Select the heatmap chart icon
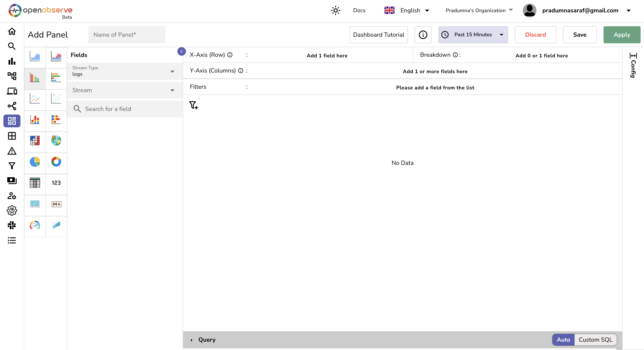The width and height of the screenshot is (644, 350). coord(35,141)
